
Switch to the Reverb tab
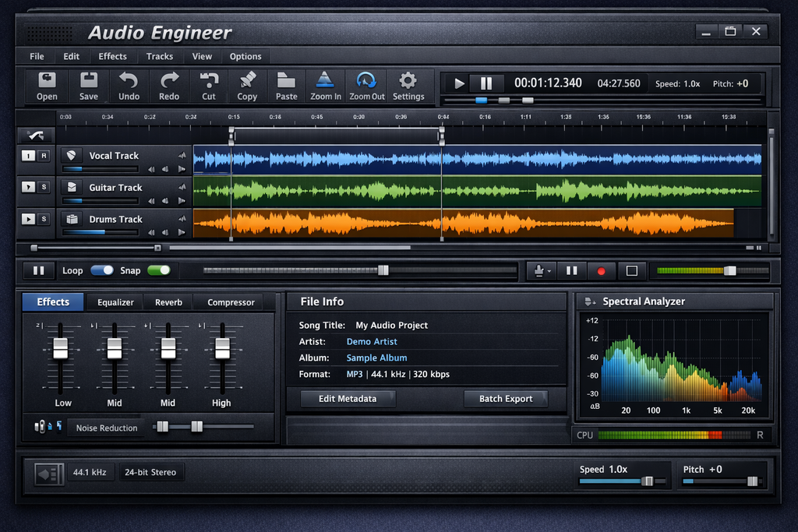point(168,302)
